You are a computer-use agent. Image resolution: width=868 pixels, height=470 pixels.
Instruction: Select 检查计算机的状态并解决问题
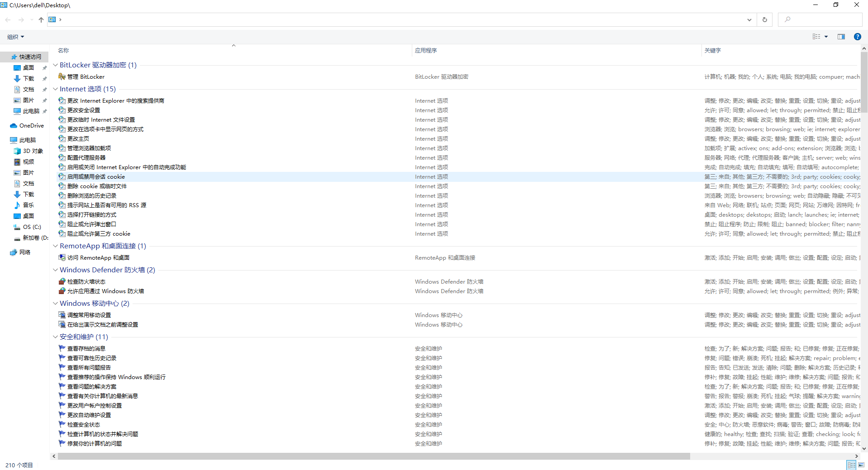click(103, 434)
